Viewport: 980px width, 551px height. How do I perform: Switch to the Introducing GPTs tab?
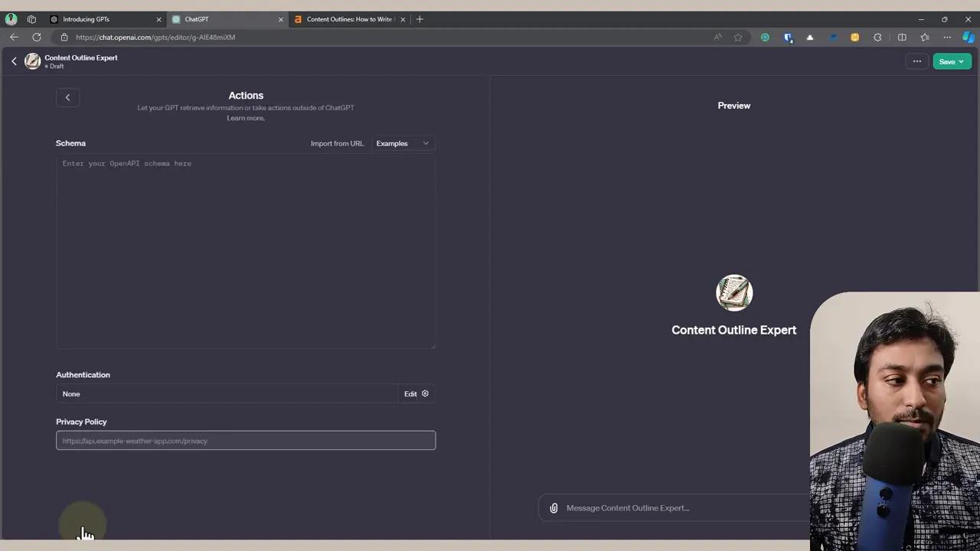[x=86, y=19]
